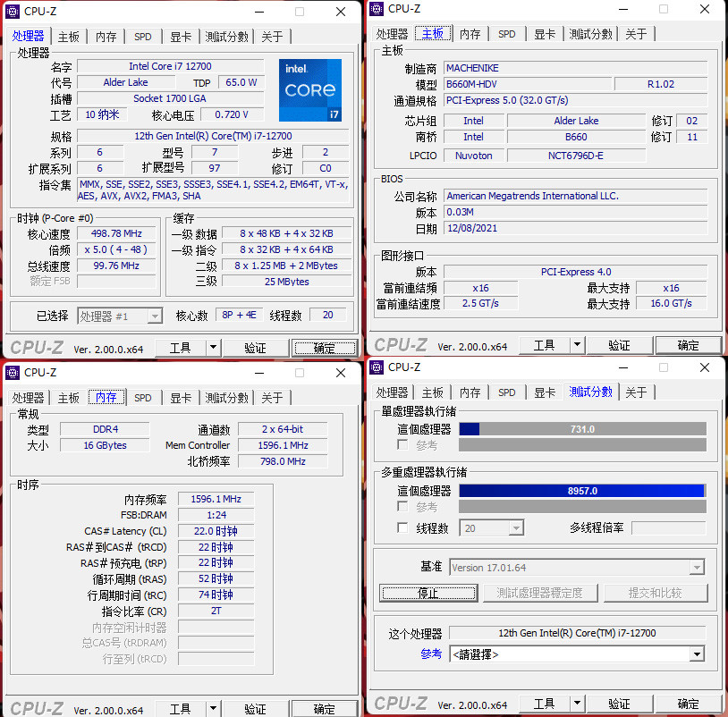Open the <請選擇> reference processor dropdown
The height and width of the screenshot is (717, 728).
click(x=697, y=654)
